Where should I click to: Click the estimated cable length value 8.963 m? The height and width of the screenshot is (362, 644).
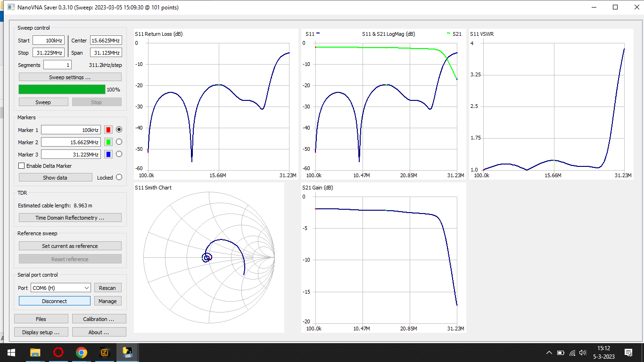point(83,206)
